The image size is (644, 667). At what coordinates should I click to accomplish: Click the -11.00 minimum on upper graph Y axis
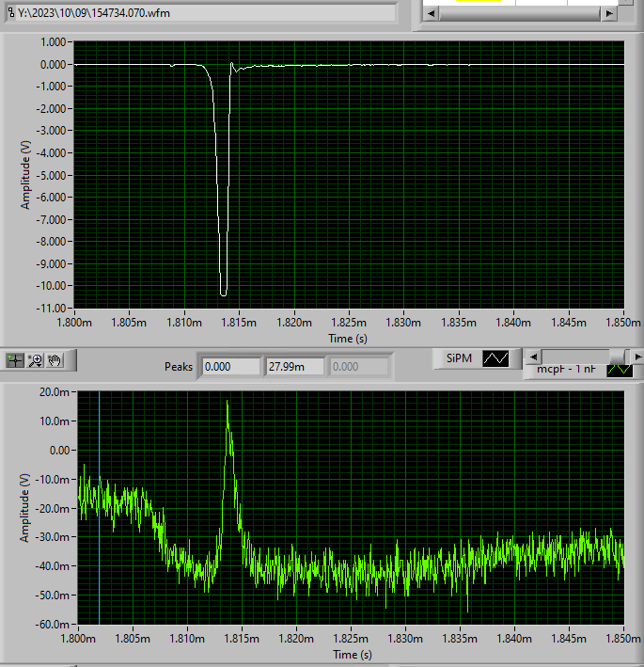click(x=51, y=308)
